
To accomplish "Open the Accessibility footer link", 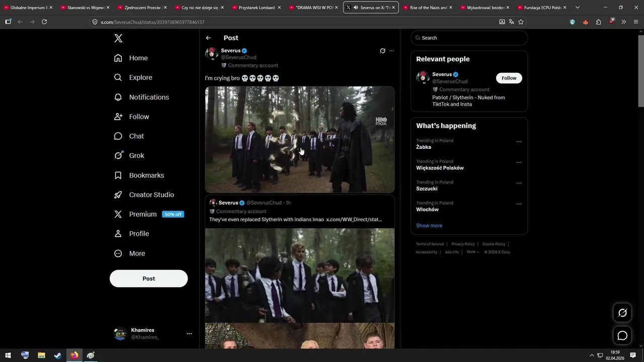I will click(427, 252).
